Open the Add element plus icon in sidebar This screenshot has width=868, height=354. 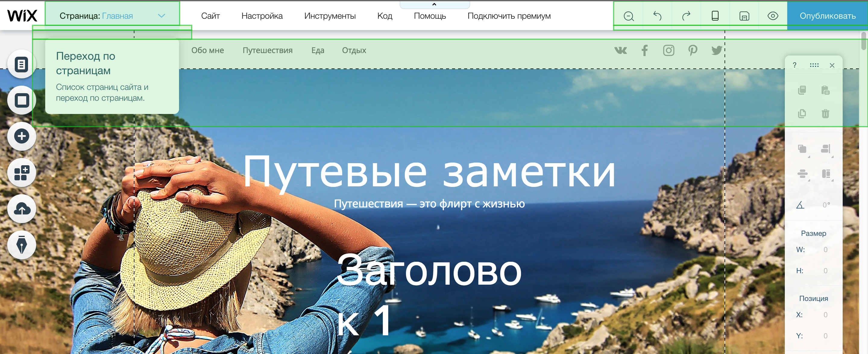[21, 136]
